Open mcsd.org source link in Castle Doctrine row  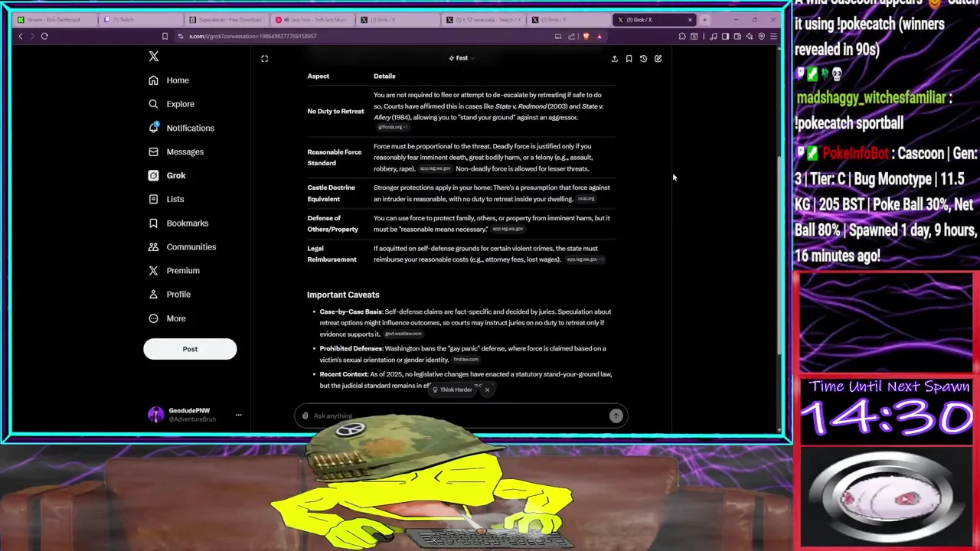pyautogui.click(x=586, y=199)
